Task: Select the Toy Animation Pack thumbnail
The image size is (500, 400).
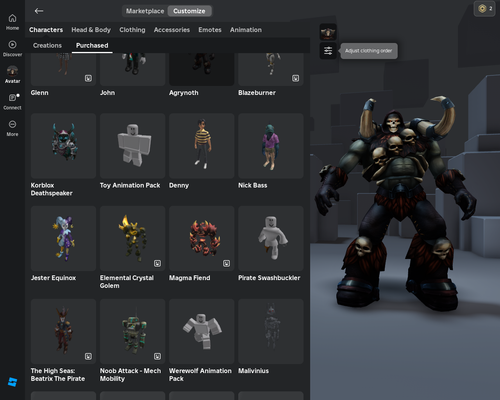Action: [x=132, y=146]
